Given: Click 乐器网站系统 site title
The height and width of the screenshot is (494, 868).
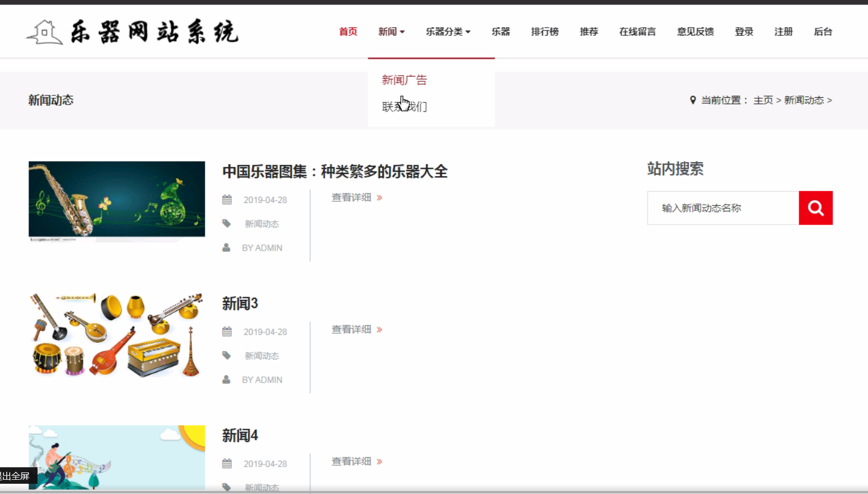Looking at the screenshot, I should [155, 32].
